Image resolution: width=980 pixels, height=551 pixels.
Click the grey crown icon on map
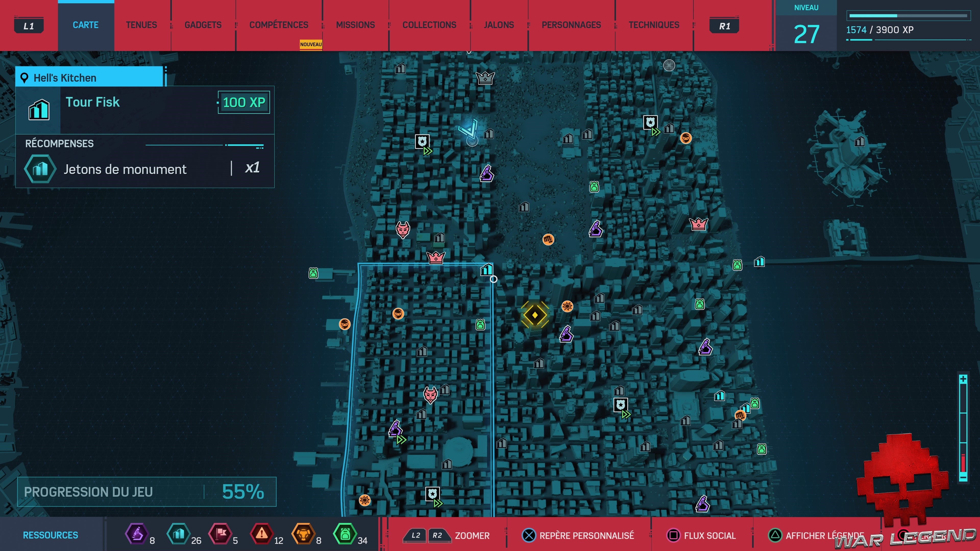(485, 78)
